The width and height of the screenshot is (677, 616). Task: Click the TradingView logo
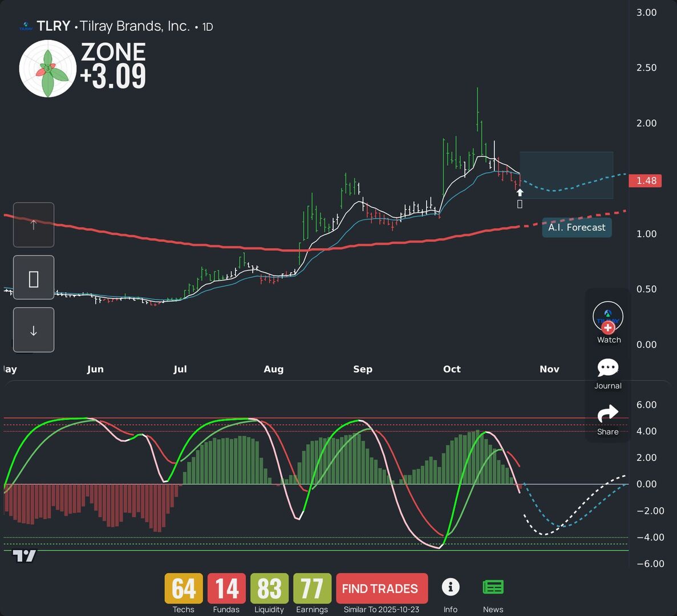click(24, 556)
